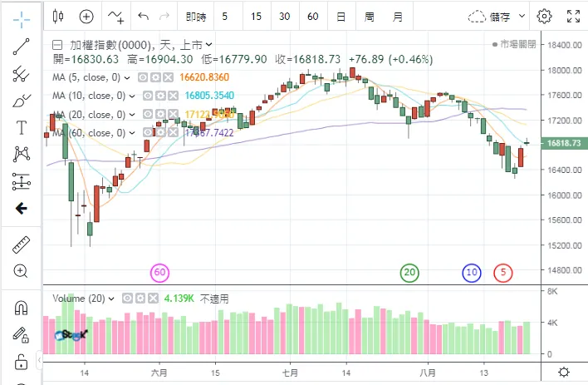Viewport: 588px width, 385px height.
Task: Expand the MA 20 dropdown arrow
Action: click(132, 115)
